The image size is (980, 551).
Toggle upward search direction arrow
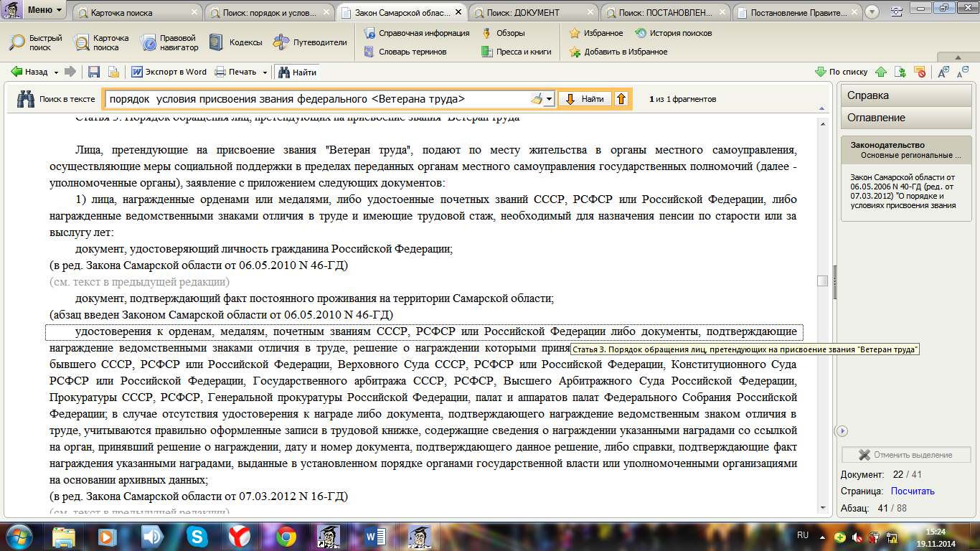(x=621, y=99)
